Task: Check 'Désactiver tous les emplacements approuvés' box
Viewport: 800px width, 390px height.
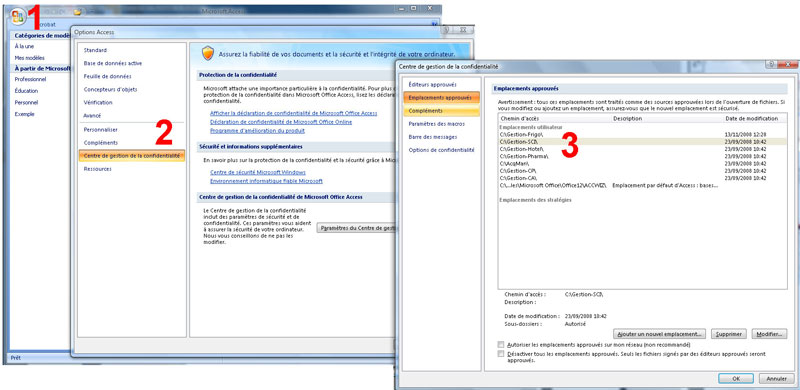Action: point(501,353)
